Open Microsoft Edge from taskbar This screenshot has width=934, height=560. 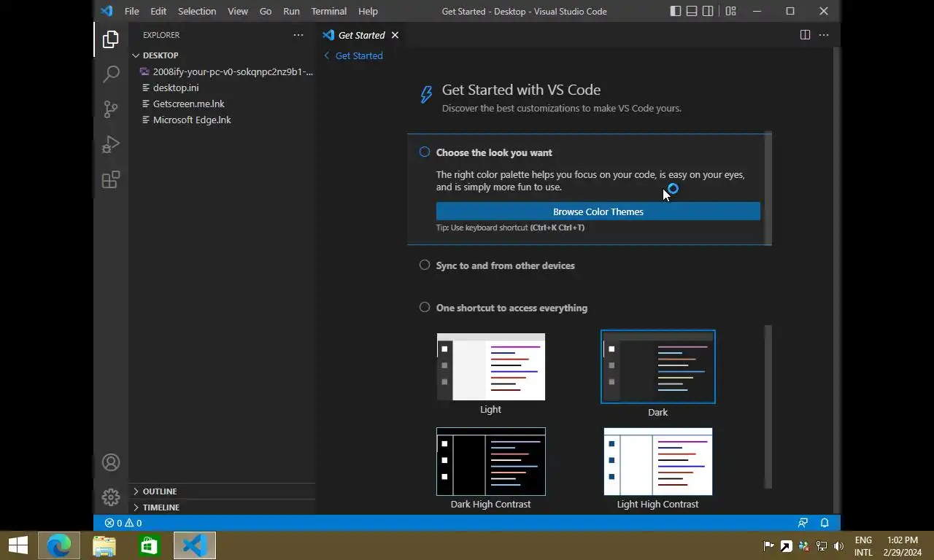coord(59,545)
